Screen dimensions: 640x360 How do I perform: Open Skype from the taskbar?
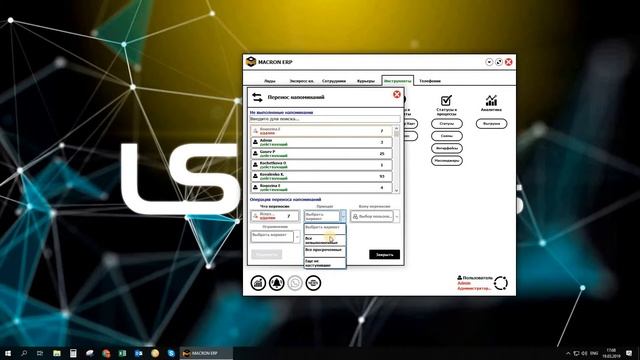[171, 353]
